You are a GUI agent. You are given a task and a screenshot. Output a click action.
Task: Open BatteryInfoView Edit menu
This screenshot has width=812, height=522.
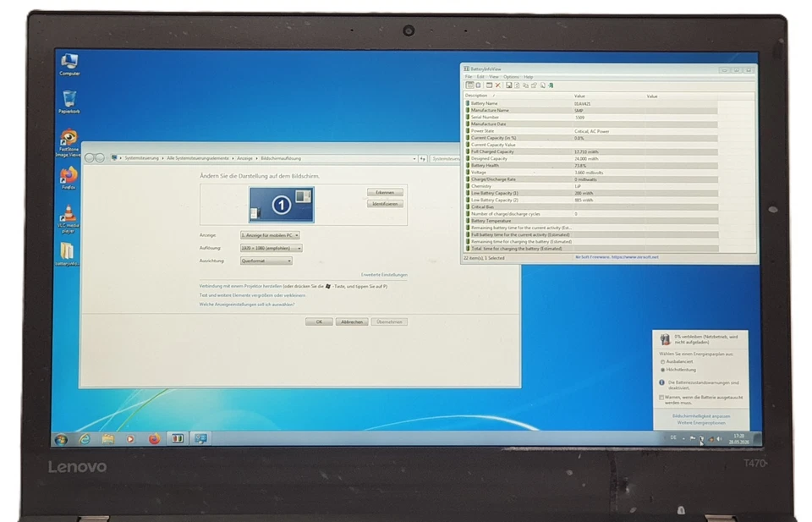[x=480, y=77]
